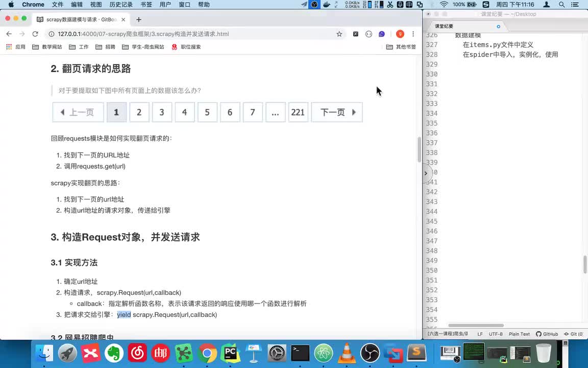Screen dimensions: 588x368
Task: Open VLC cone icon in Dock
Action: click(347, 353)
